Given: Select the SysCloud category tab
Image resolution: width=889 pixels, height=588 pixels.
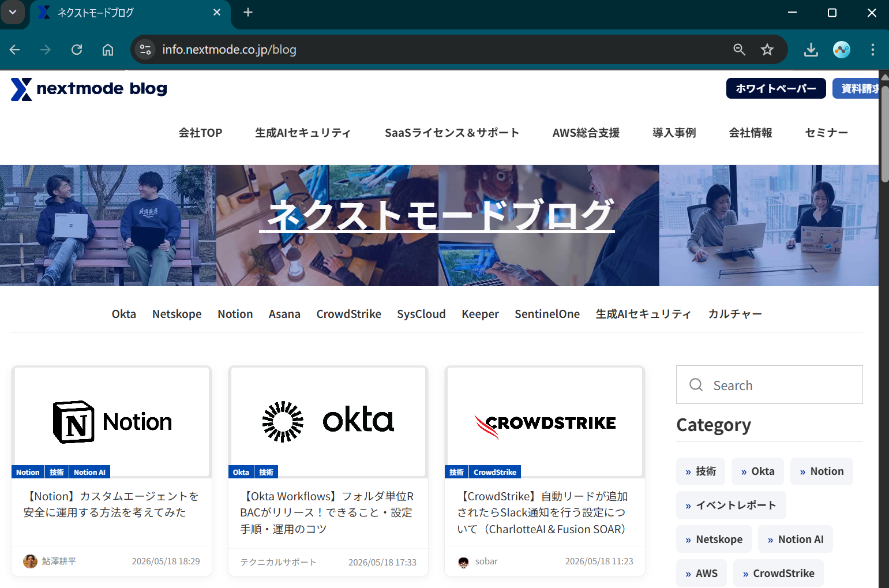Looking at the screenshot, I should coord(421,314).
